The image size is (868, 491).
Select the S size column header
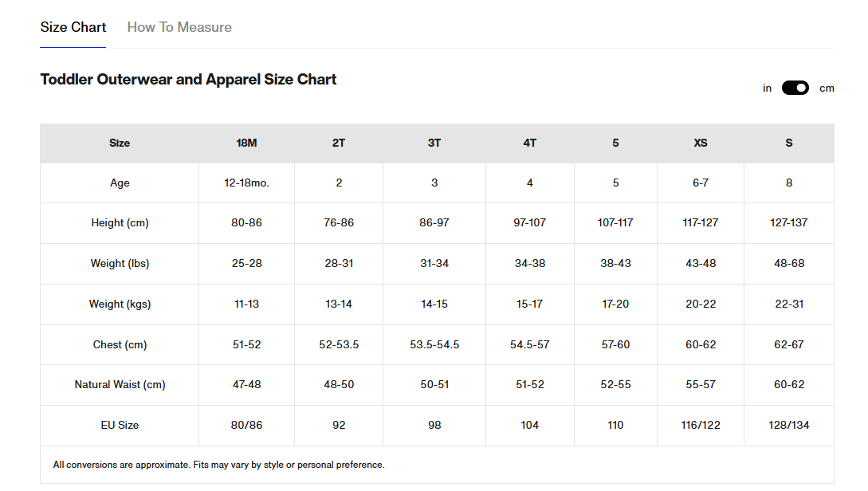tap(789, 143)
